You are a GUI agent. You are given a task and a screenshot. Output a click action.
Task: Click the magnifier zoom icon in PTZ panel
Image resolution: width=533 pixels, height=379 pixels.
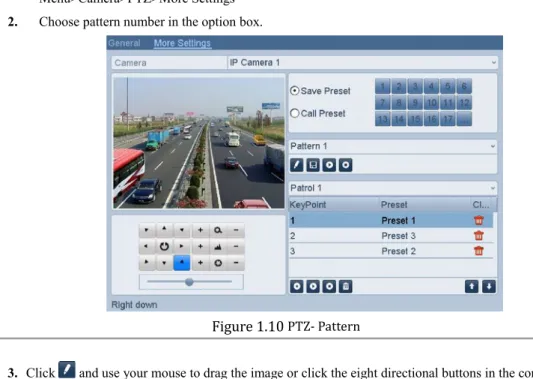(x=218, y=230)
